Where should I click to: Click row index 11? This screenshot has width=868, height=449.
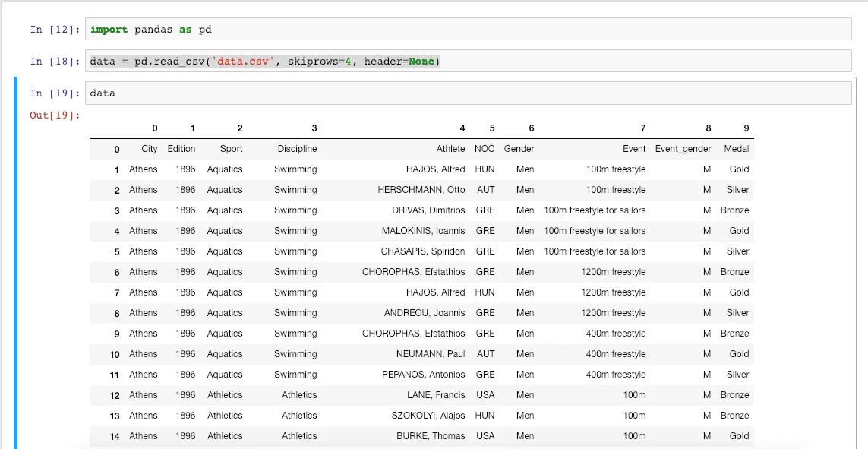115,375
